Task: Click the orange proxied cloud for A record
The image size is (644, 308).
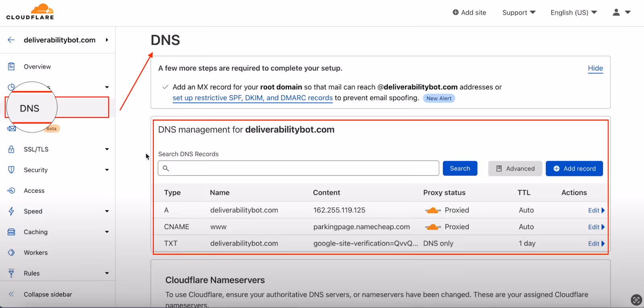Action: pyautogui.click(x=433, y=210)
